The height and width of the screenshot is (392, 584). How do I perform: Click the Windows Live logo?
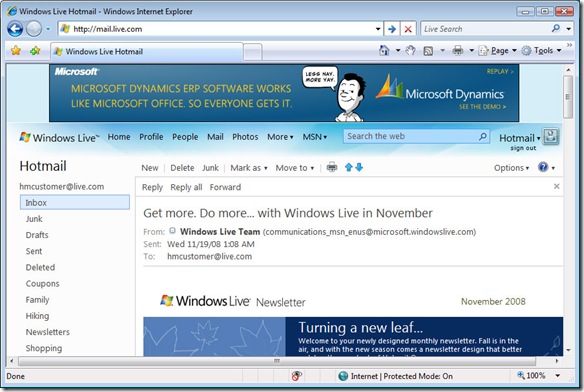pos(60,137)
